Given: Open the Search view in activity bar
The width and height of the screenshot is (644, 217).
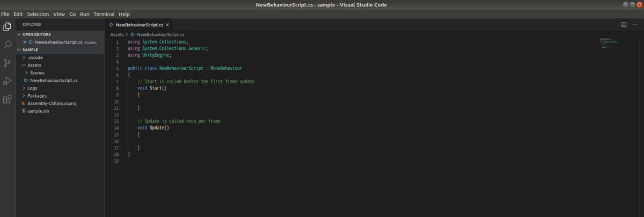Looking at the screenshot, I should 8,45.
